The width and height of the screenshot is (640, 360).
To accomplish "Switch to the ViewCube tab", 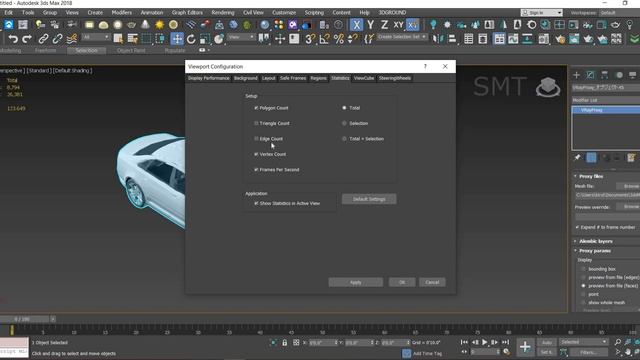I will pos(364,78).
